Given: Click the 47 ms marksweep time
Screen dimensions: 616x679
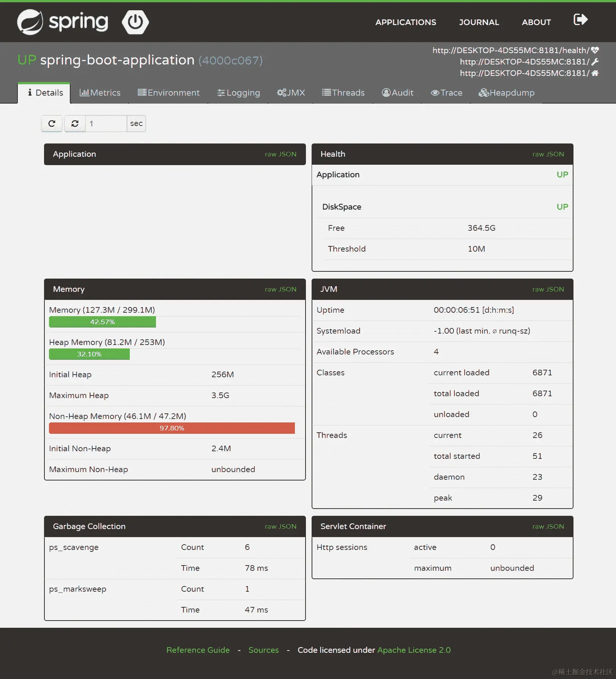Looking at the screenshot, I should pos(256,610).
